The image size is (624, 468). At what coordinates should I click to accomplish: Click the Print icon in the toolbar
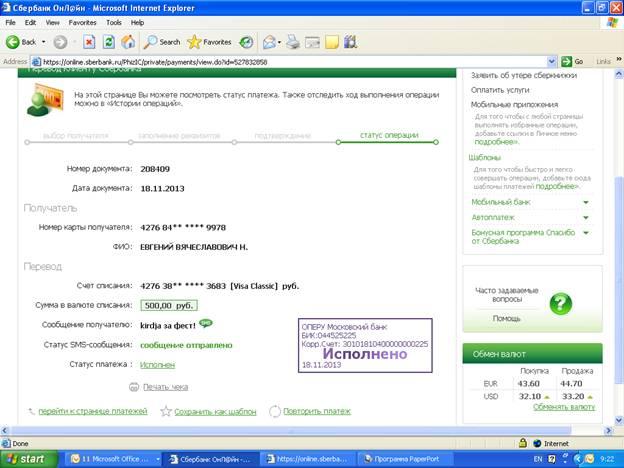tap(293, 42)
